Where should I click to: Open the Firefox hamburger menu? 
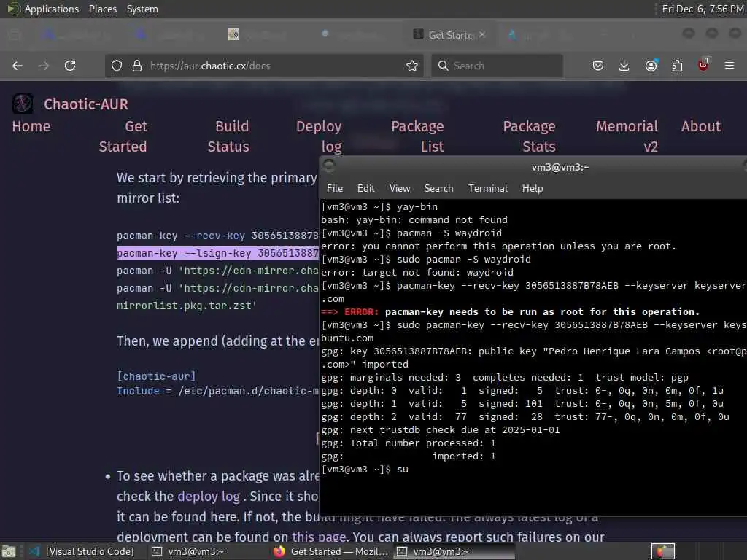pyautogui.click(x=729, y=66)
